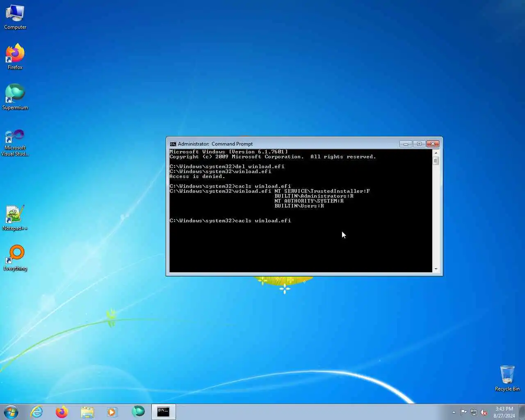Click the 'Access is denied.' line
Screen dimensions: 525x420
197,176
